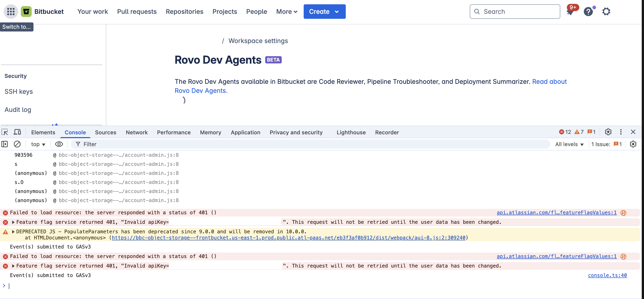644x299 pixels.
Task: Click the 1 issue badge in tab bar
Action: (591, 132)
